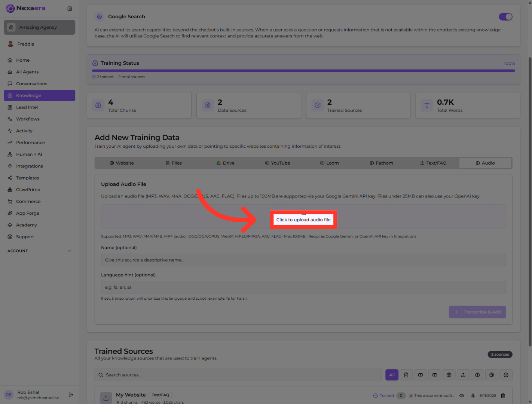Filter sources by document file icon
The width and height of the screenshot is (532, 404).
pos(406,375)
